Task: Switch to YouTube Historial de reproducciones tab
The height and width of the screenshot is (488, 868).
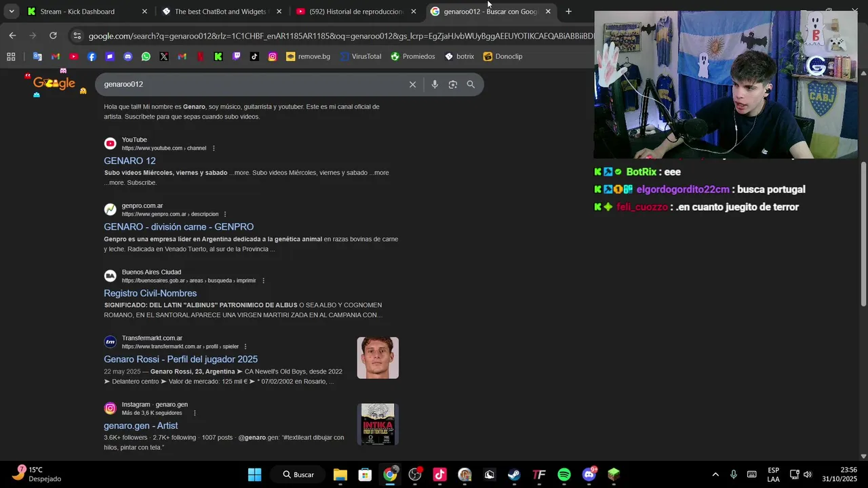Action: 357,12
